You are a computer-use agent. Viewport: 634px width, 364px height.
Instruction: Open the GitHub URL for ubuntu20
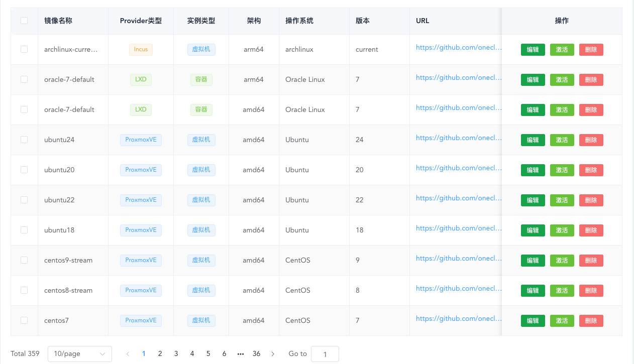458,168
